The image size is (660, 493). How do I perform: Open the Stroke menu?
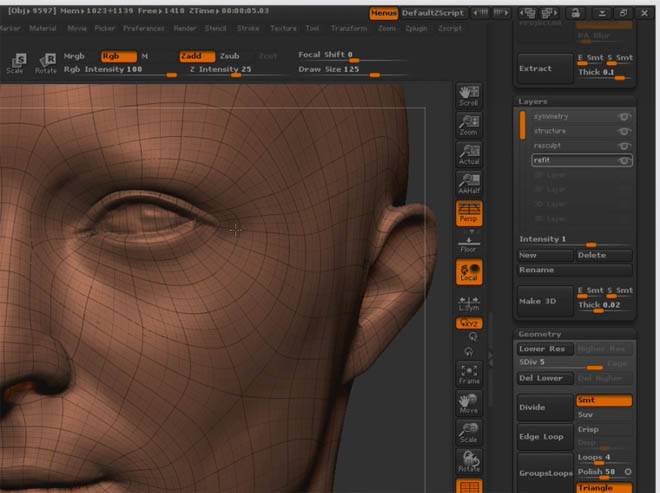point(248,28)
